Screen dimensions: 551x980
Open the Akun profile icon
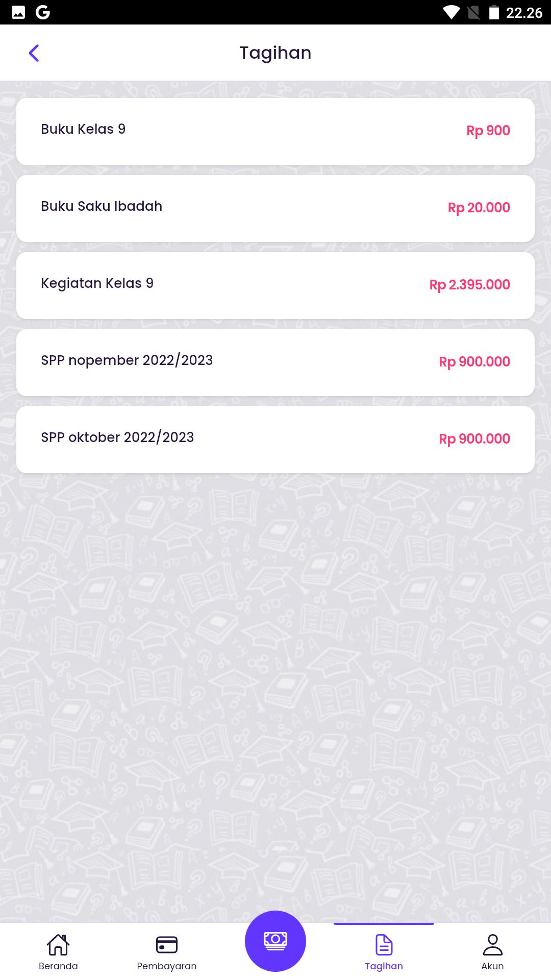coord(492,944)
